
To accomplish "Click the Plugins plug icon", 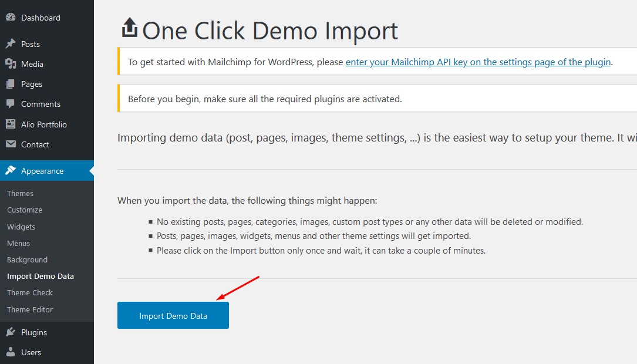I will point(11,332).
